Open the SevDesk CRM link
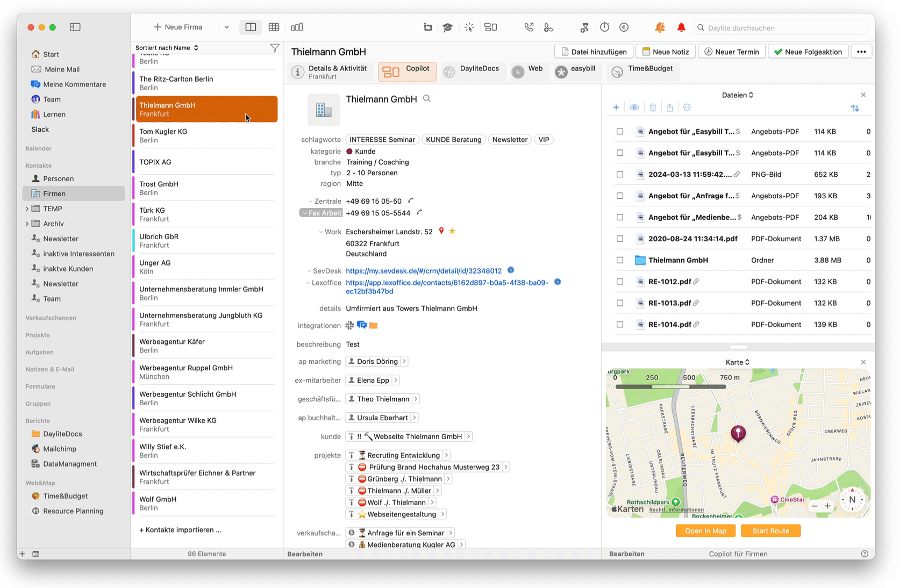Image resolution: width=914 pixels, height=588 pixels. [x=424, y=271]
